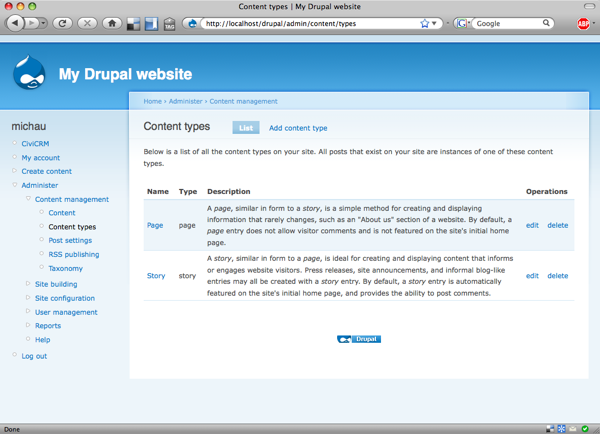Open the Google search engine selector
This screenshot has width=600, height=434.
(463, 23)
